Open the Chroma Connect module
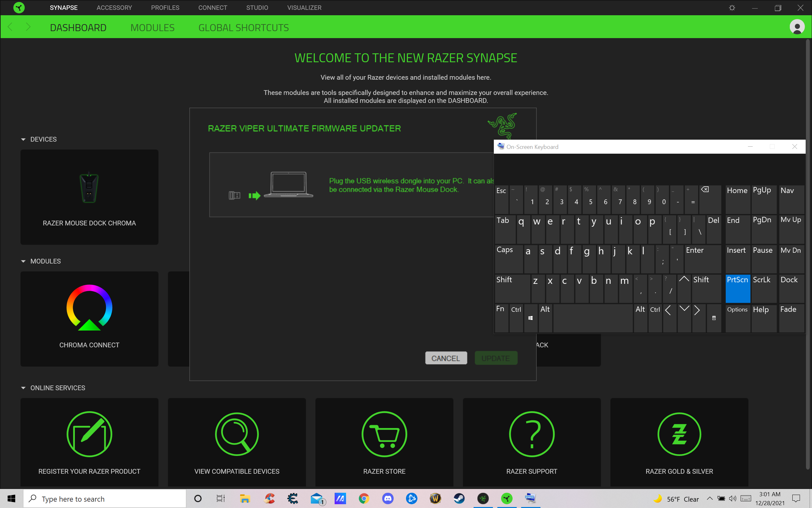This screenshot has height=508, width=812. point(89,319)
